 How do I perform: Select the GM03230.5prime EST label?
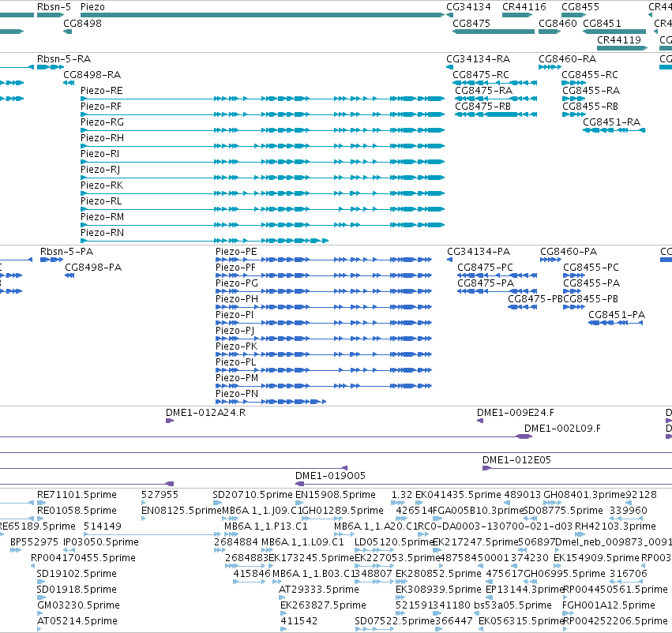pyautogui.click(x=78, y=606)
